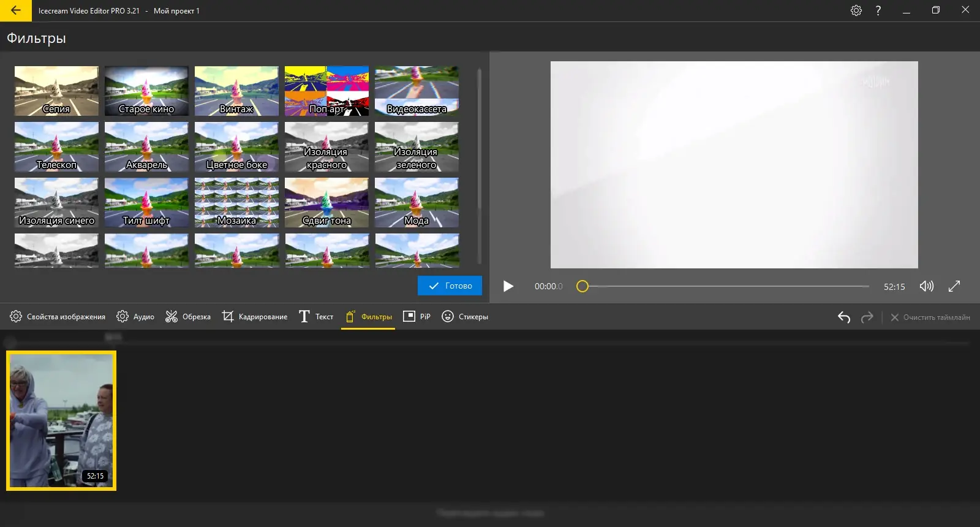Go back with the yellow arrow button

click(x=16, y=10)
